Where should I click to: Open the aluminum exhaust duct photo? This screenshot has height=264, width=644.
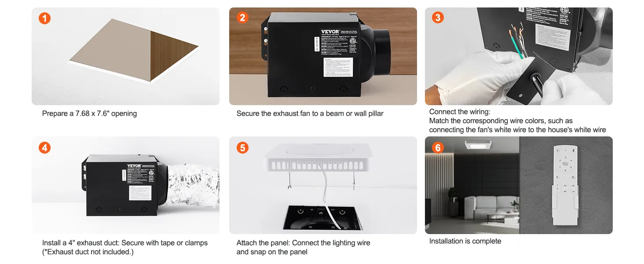pyautogui.click(x=125, y=185)
